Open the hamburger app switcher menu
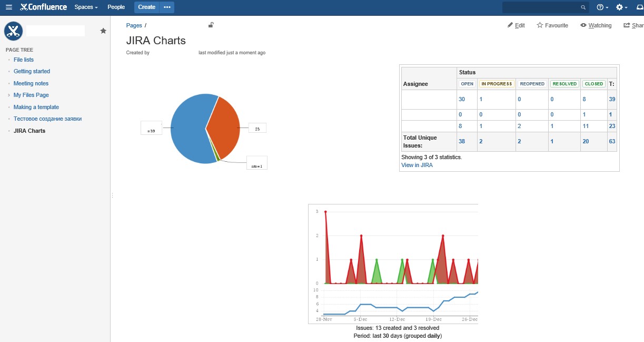Screen dimensions: 644x342 coord(9,7)
